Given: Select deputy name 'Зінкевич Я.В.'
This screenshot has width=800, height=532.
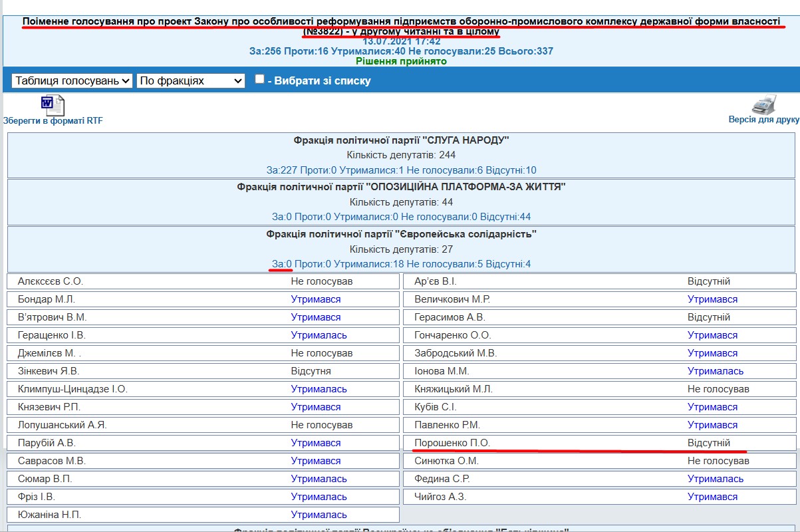Looking at the screenshot, I should (x=49, y=371).
